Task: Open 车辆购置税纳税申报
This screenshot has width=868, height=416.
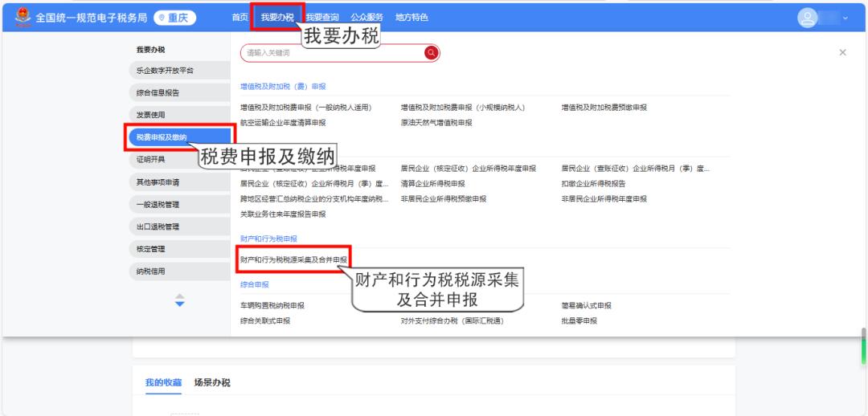Action: pyautogui.click(x=272, y=305)
